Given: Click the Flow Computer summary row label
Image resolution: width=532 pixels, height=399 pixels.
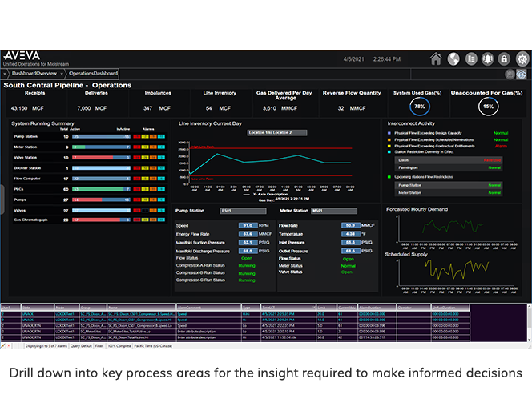Looking at the screenshot, I should pos(26,179).
